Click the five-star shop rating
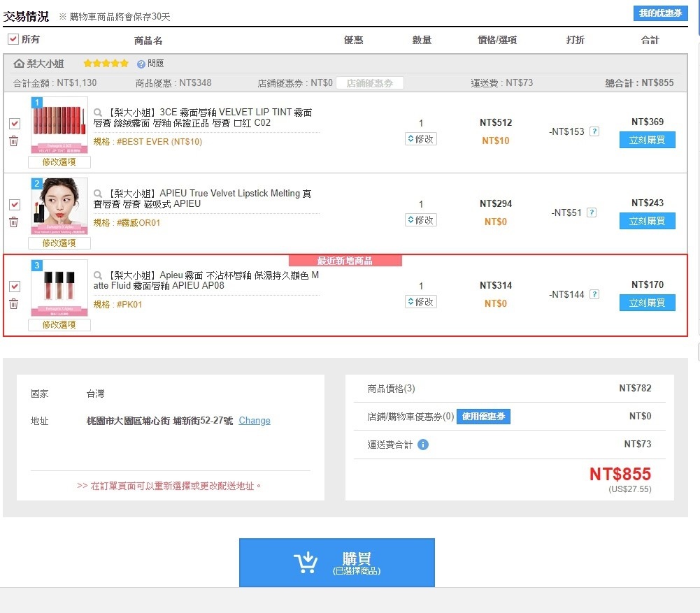Image resolution: width=700 pixels, height=613 pixels. (106, 64)
